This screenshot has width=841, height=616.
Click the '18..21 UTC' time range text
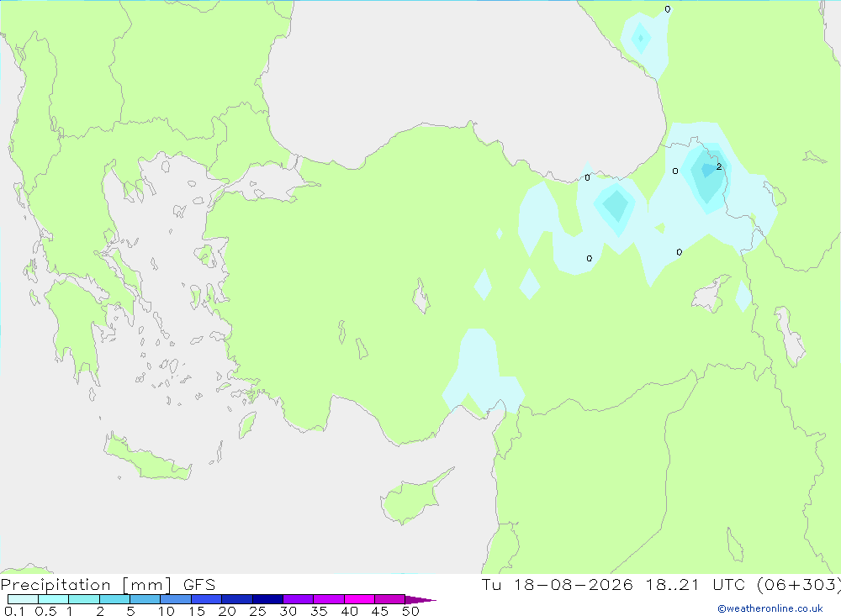click(696, 584)
